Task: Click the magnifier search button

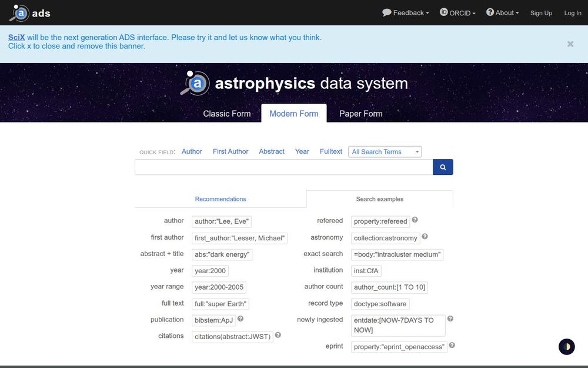Action: 443,167
